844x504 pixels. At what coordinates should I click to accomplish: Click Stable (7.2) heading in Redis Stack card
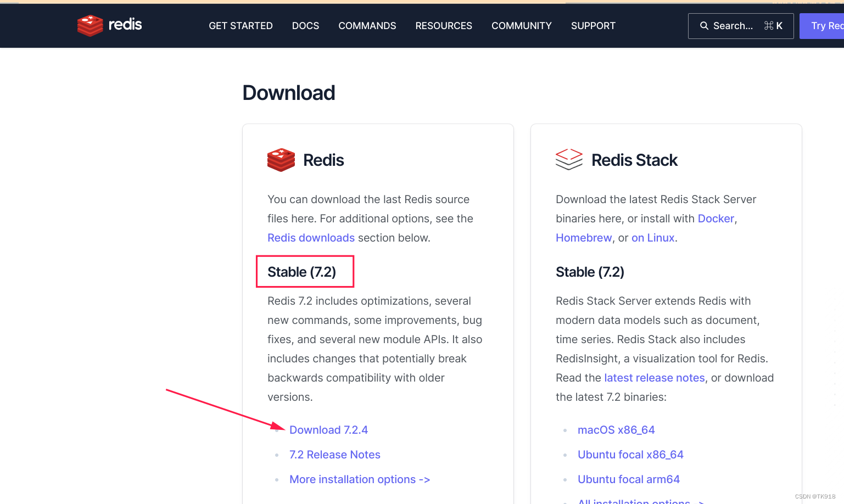590,272
